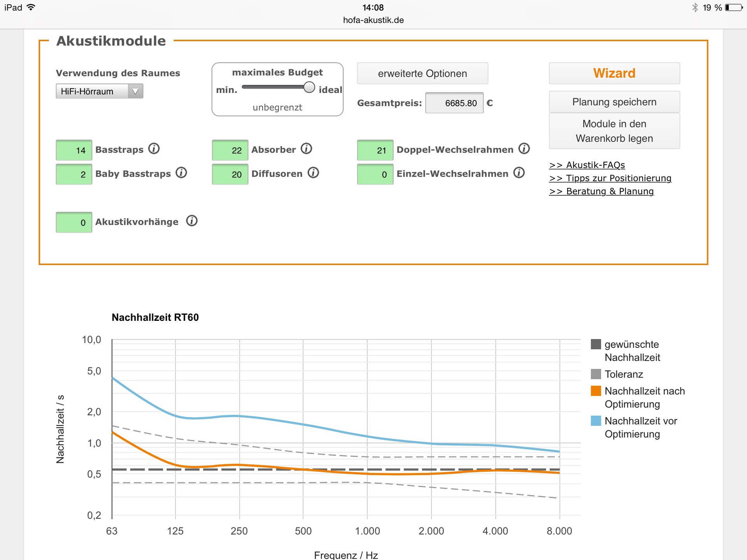Open info icon for Absorber
The height and width of the screenshot is (560, 747).
tap(307, 149)
